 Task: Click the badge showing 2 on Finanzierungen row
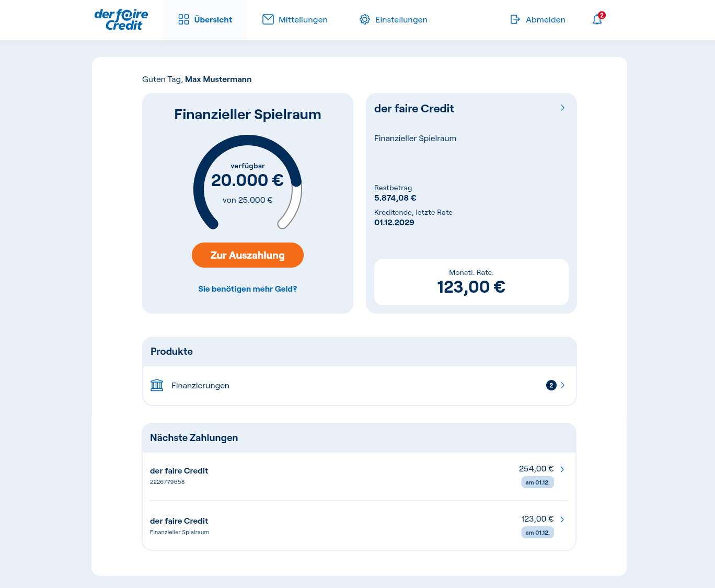551,385
